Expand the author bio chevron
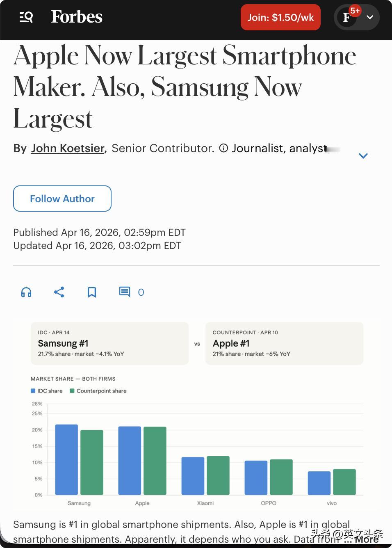Image resolution: width=392 pixels, height=548 pixels. [363, 155]
